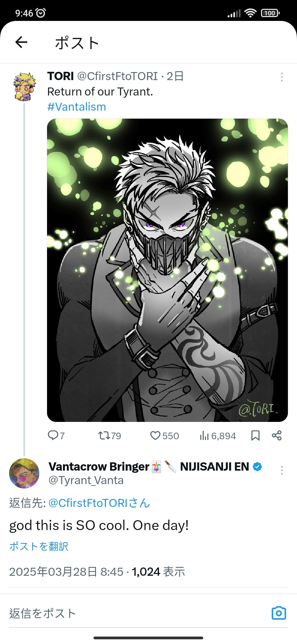
Task: Tap the 1,024 表示 view count
Action: pos(158,572)
